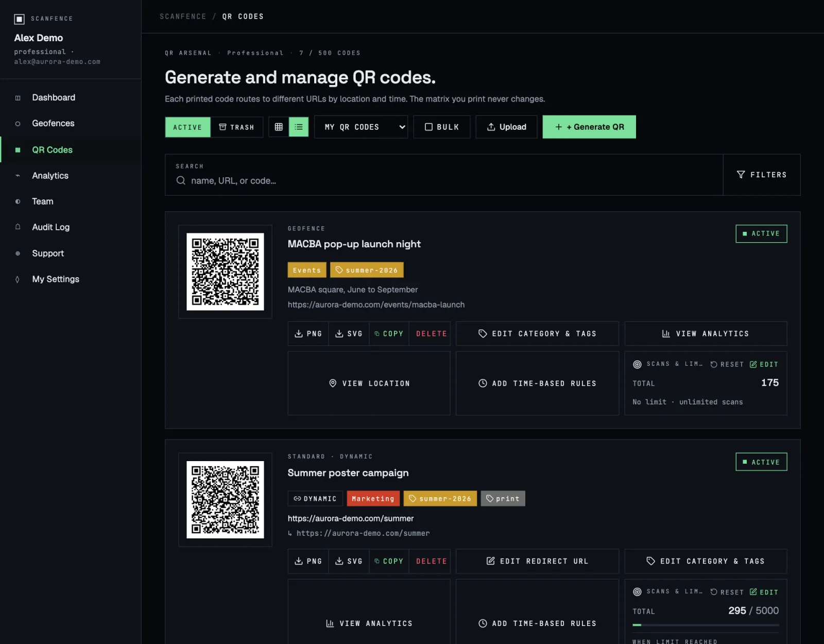824x644 pixels.
Task: Open Team in the sidebar
Action: click(71, 201)
